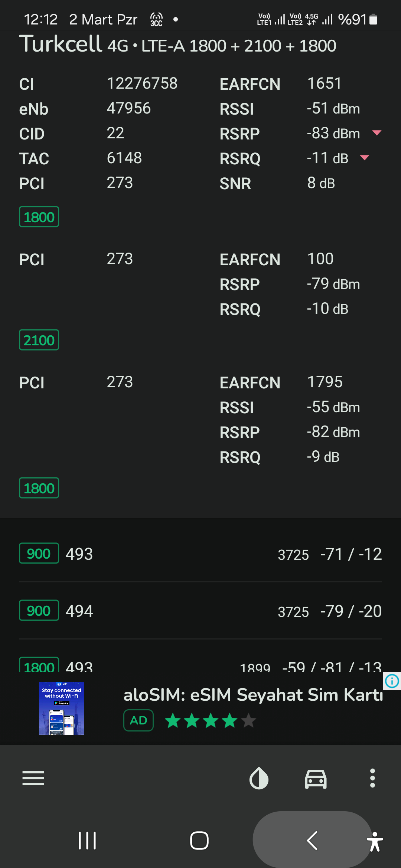
Task: Open the three-dot overflow menu
Action: pos(372,778)
